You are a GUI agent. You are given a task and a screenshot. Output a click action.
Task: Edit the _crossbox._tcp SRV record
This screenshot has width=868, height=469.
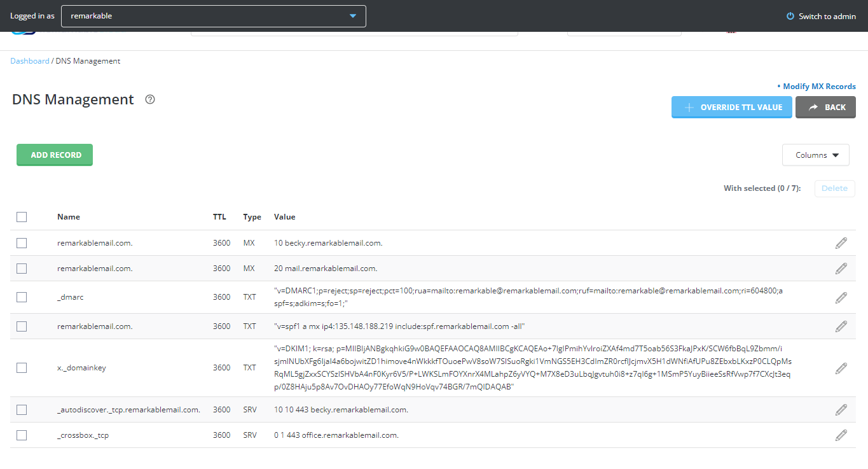(841, 435)
